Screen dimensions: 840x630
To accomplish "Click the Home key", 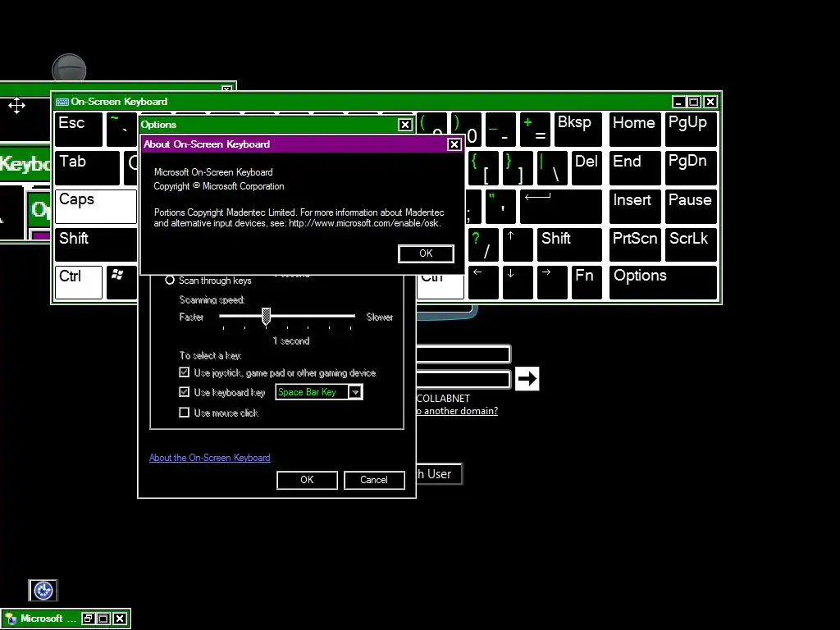I will (635, 129).
